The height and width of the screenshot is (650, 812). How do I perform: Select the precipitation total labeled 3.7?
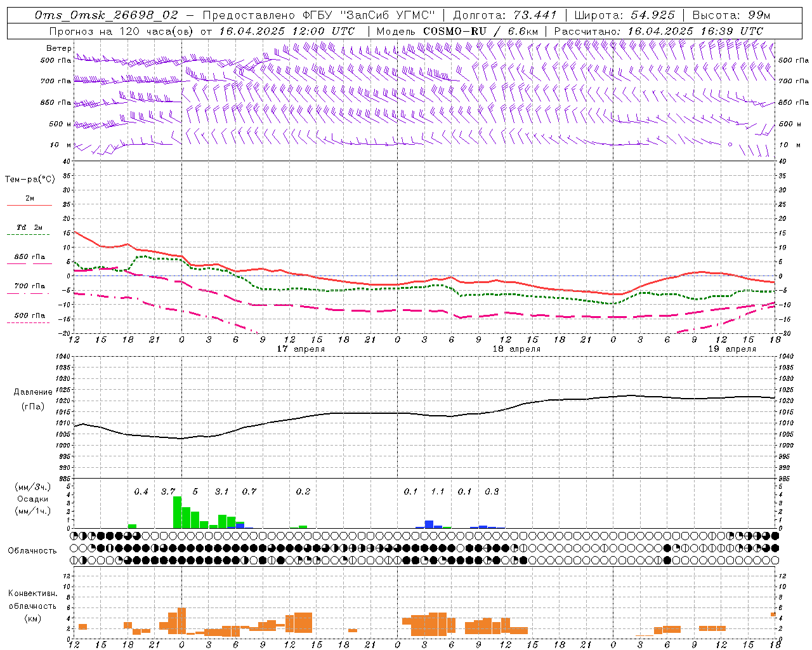pos(168,491)
